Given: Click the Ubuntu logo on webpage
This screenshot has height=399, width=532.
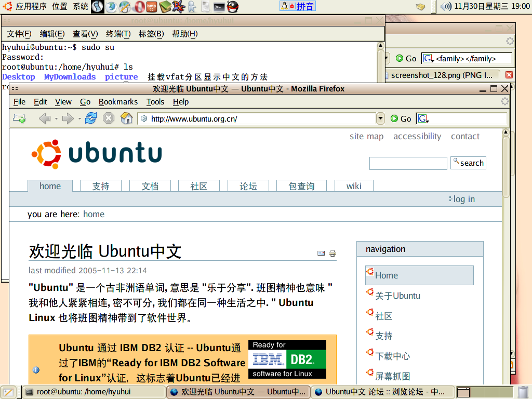Looking at the screenshot, I should pyautogui.click(x=97, y=153).
